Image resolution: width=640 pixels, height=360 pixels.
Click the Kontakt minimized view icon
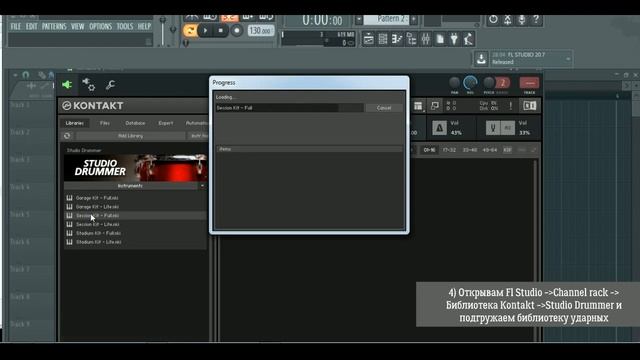435,106
